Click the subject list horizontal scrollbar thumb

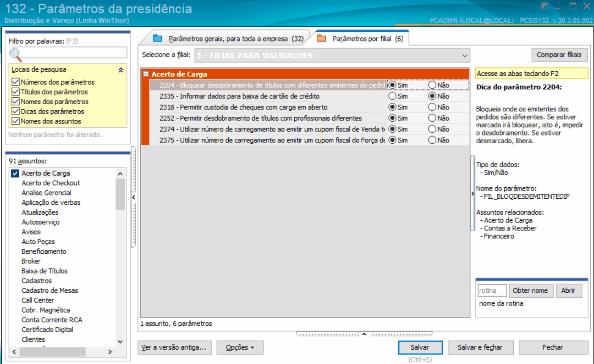(x=53, y=352)
